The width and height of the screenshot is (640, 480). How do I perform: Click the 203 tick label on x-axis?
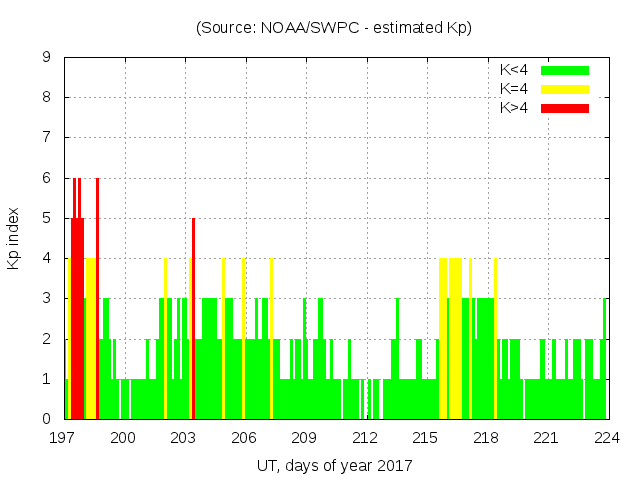click(185, 437)
